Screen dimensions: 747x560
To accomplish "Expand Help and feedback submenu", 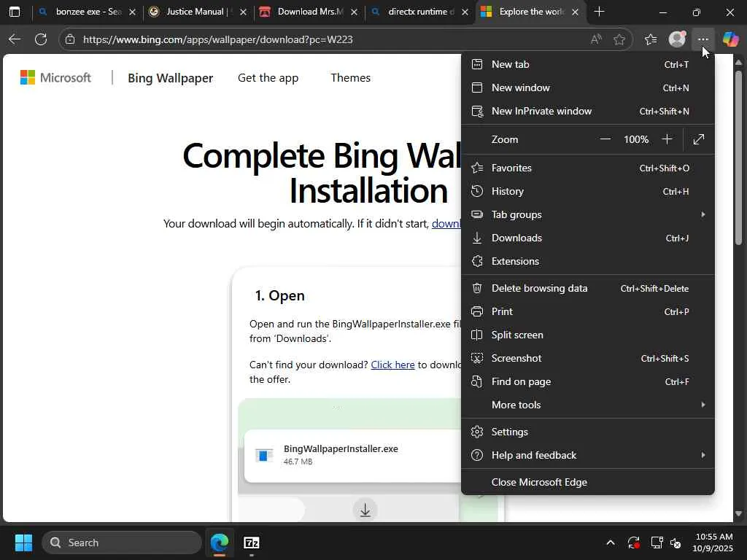I will pos(588,455).
